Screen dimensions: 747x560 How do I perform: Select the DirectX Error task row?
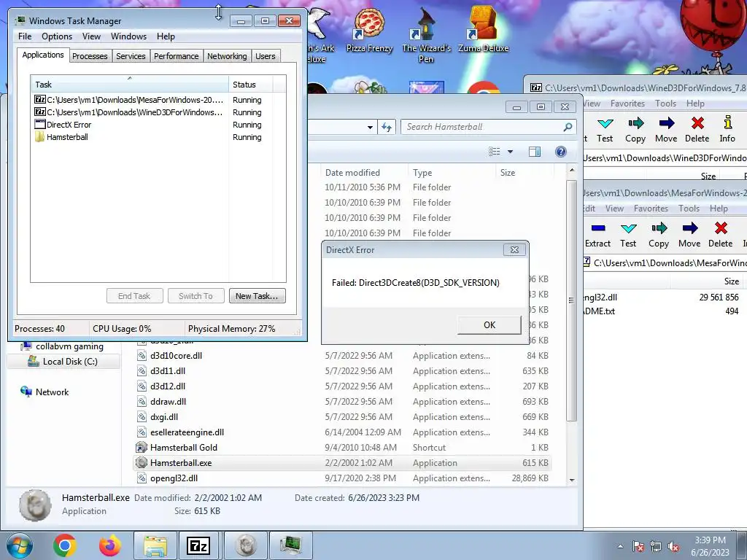pos(147,125)
